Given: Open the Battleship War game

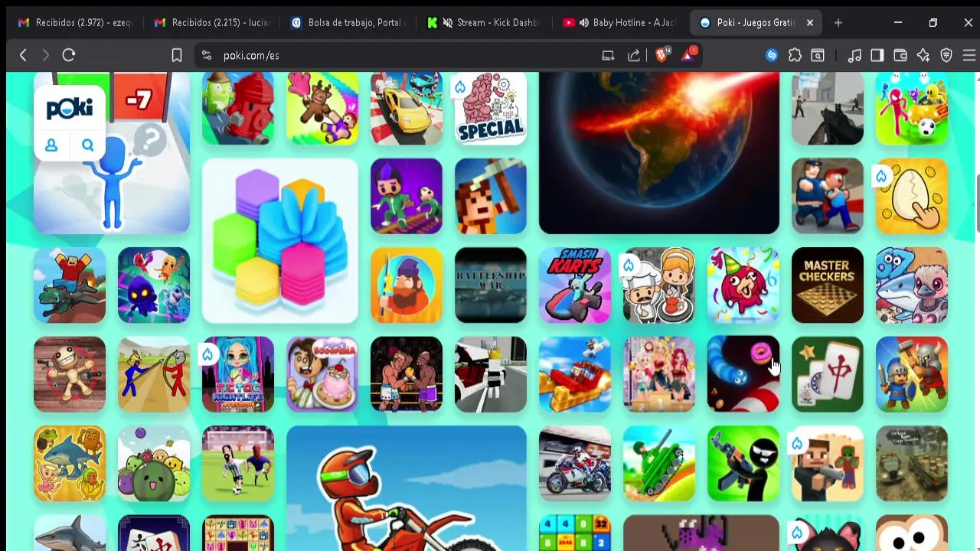Looking at the screenshot, I should (x=491, y=285).
